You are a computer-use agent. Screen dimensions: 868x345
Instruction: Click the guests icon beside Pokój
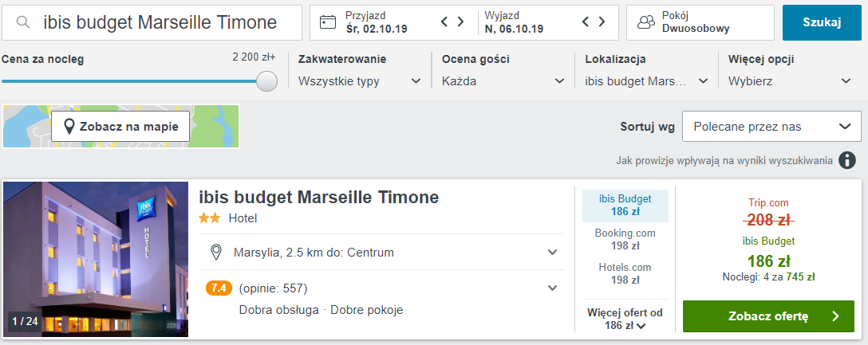pyautogui.click(x=646, y=22)
